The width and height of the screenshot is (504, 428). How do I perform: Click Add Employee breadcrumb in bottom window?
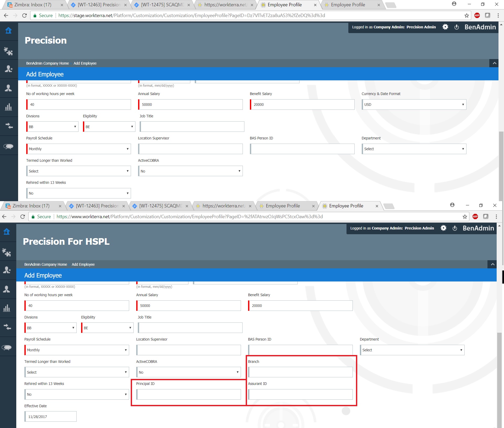coord(83,264)
